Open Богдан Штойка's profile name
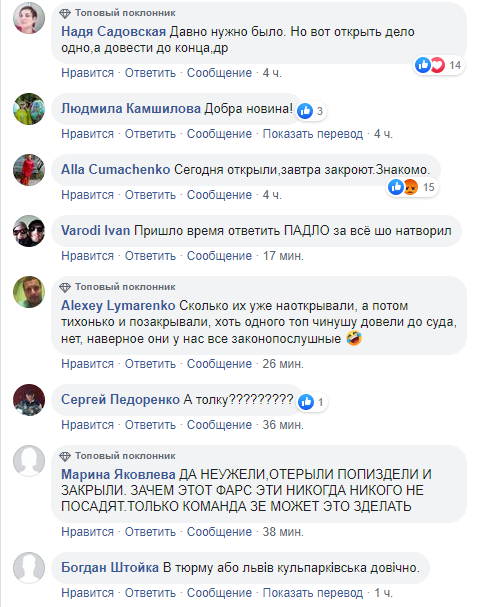501x607 pixels. pos(110,568)
